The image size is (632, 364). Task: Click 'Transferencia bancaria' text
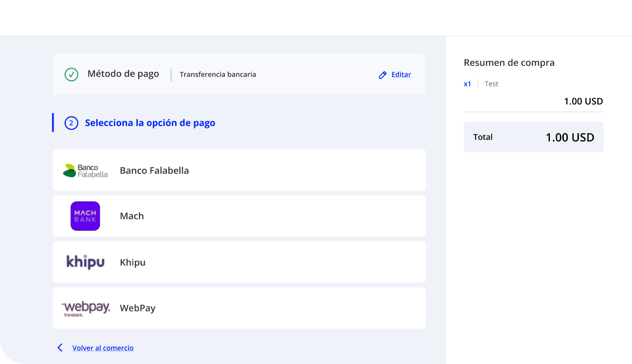pyautogui.click(x=218, y=74)
